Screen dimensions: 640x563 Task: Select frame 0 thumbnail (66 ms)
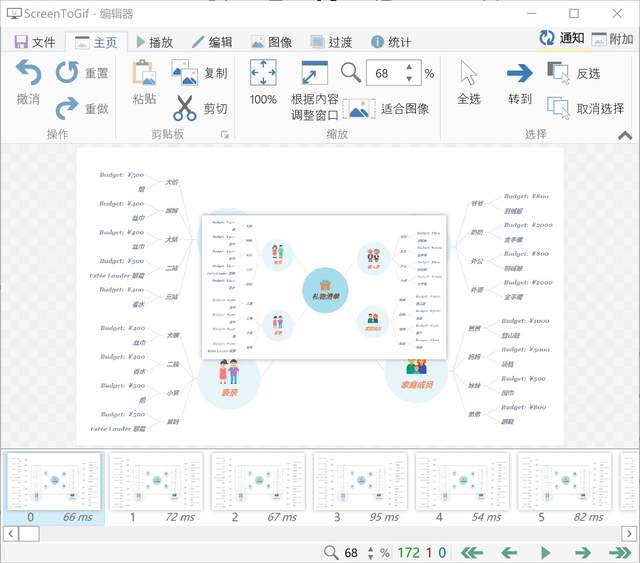54,488
